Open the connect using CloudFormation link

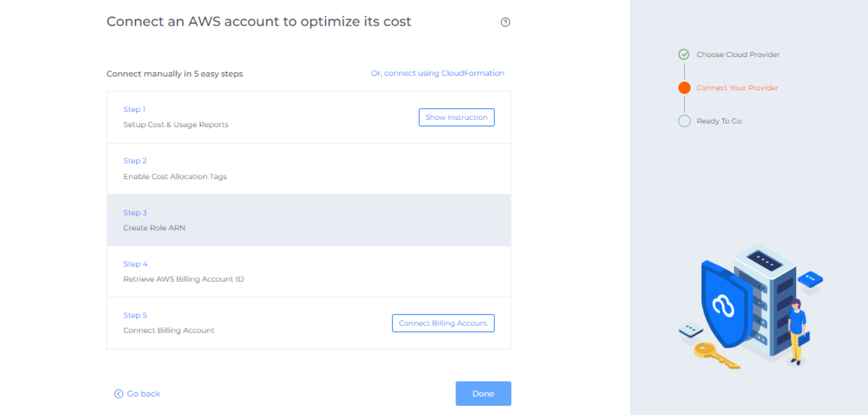tap(437, 73)
